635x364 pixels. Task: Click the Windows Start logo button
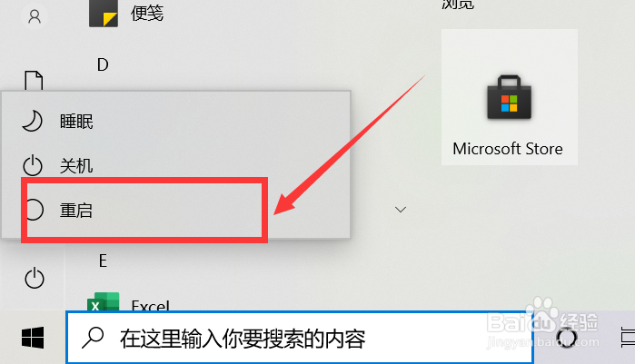[x=33, y=338]
